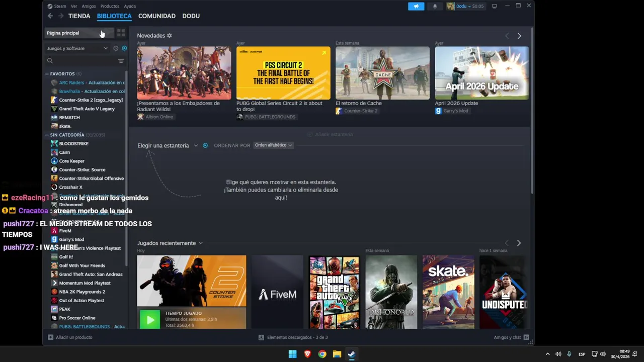The image size is (644, 362).
Task: Click into the library search field
Action: click(x=83, y=61)
